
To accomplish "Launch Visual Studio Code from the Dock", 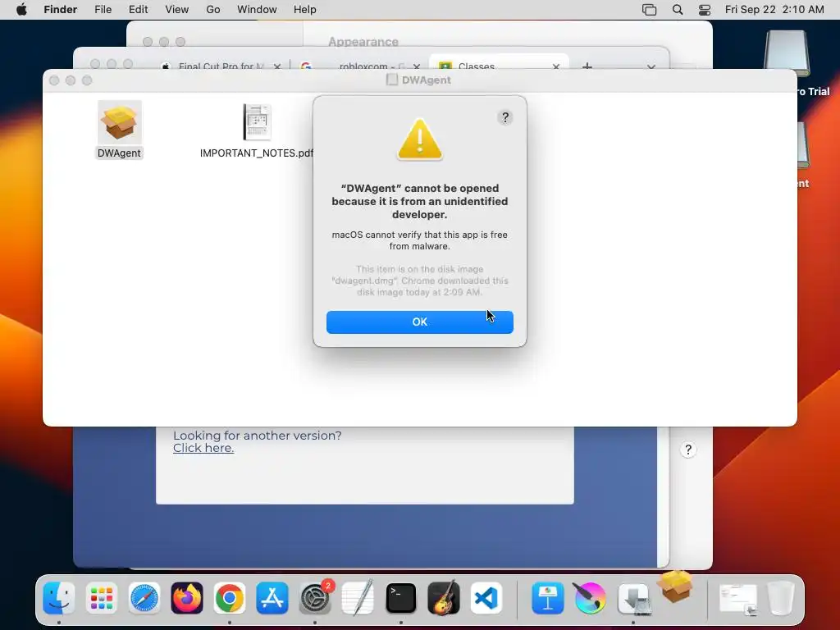I will [486, 598].
